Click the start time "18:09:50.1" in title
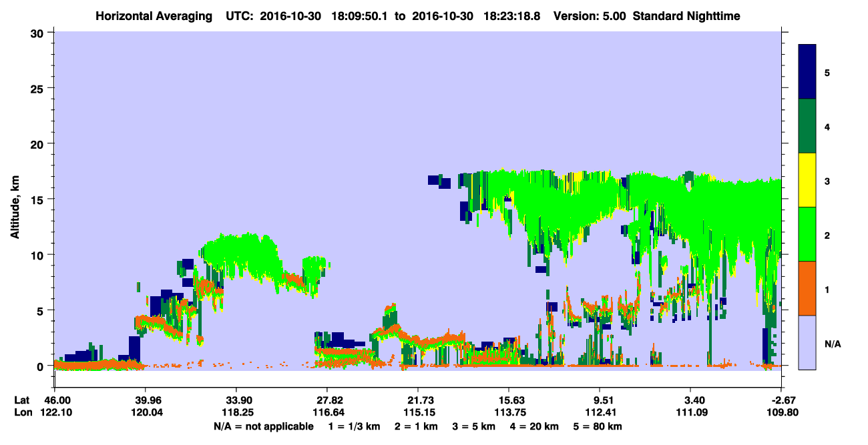The image size is (868, 445). click(360, 16)
